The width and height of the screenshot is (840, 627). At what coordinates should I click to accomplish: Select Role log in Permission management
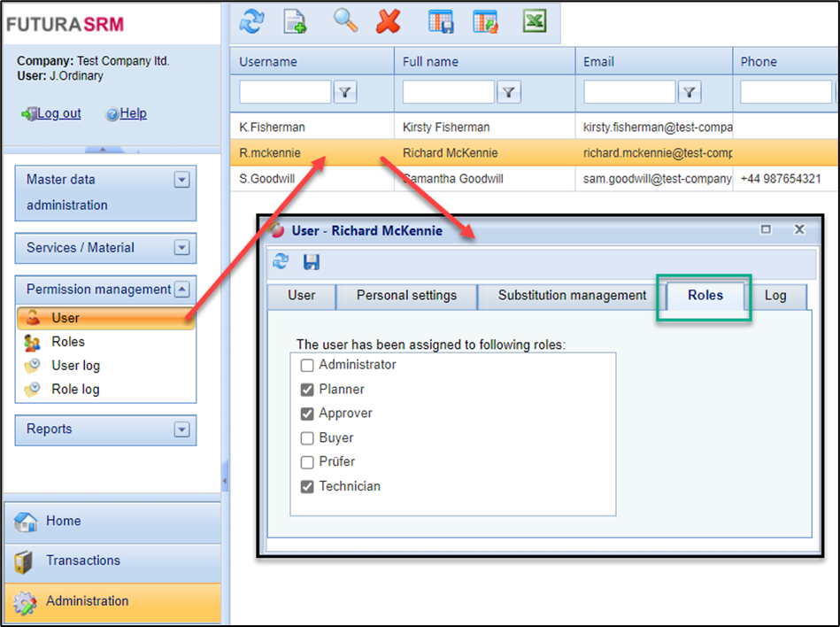point(75,390)
